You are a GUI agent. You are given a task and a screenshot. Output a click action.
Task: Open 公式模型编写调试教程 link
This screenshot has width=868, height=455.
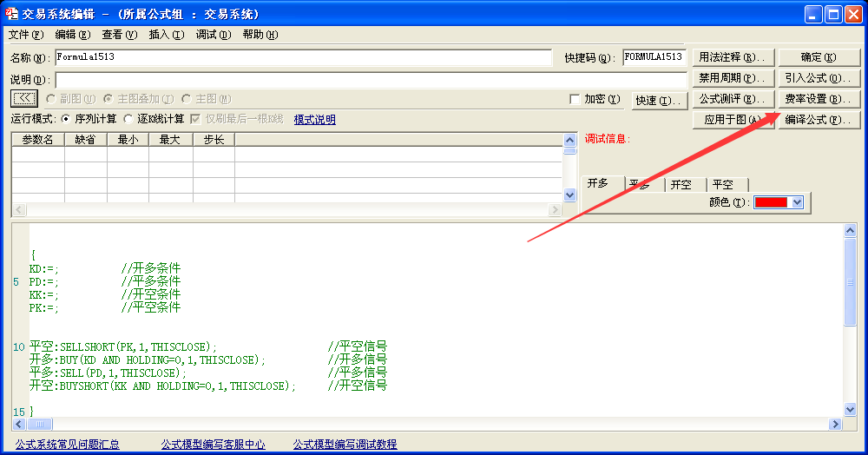pyautogui.click(x=345, y=444)
